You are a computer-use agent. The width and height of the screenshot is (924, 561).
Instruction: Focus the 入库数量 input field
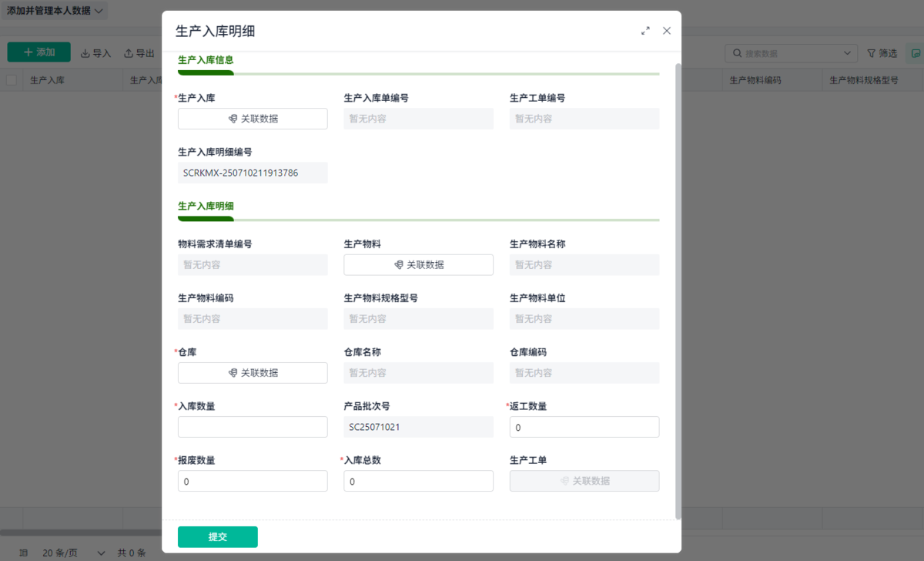coord(253,427)
